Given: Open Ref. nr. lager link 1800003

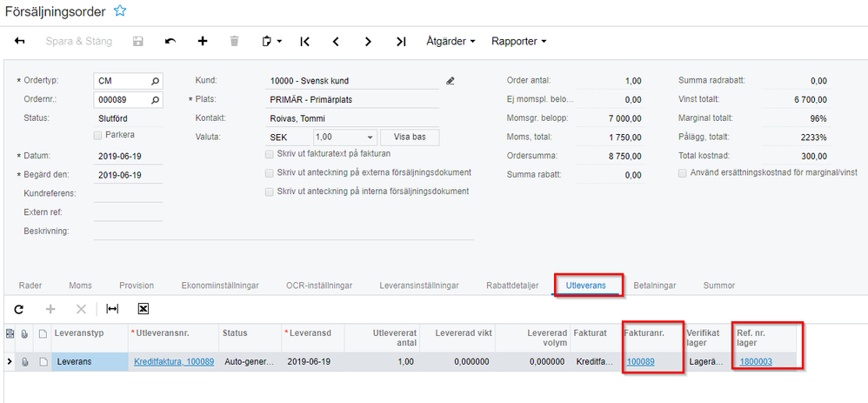Looking at the screenshot, I should pos(756,360).
